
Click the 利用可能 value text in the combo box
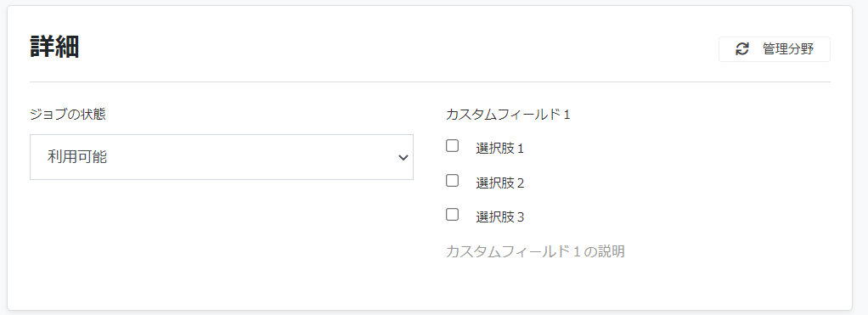click(77, 157)
